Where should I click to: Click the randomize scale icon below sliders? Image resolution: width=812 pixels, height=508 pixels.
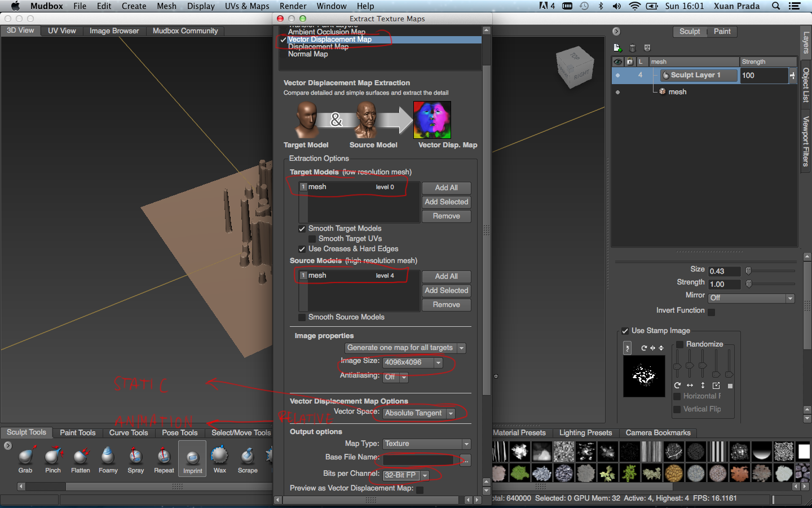point(716,386)
